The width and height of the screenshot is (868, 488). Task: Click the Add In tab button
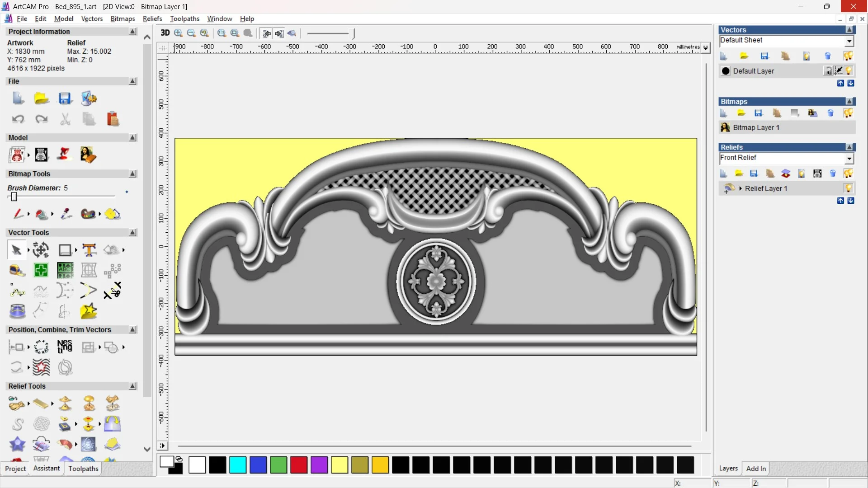pos(756,469)
